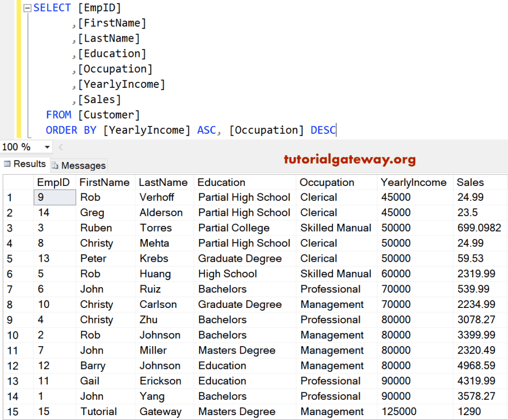Viewport: 508px width, 420px height.
Task: Click the Messages tab file icon
Action: click(x=55, y=166)
